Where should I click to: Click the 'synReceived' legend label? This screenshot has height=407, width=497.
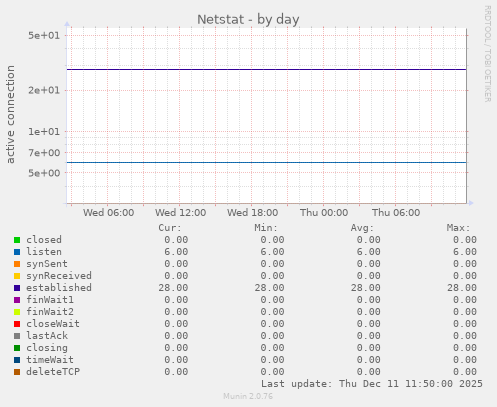[59, 276]
